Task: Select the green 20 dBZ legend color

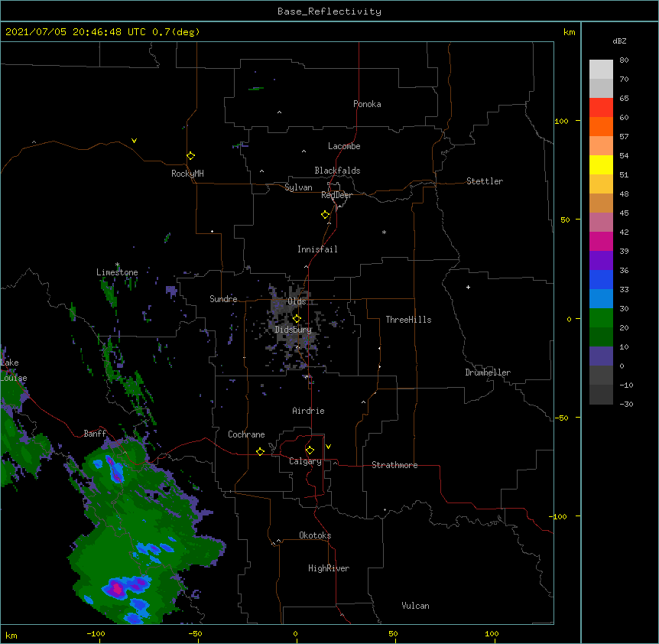Action: 601,318
